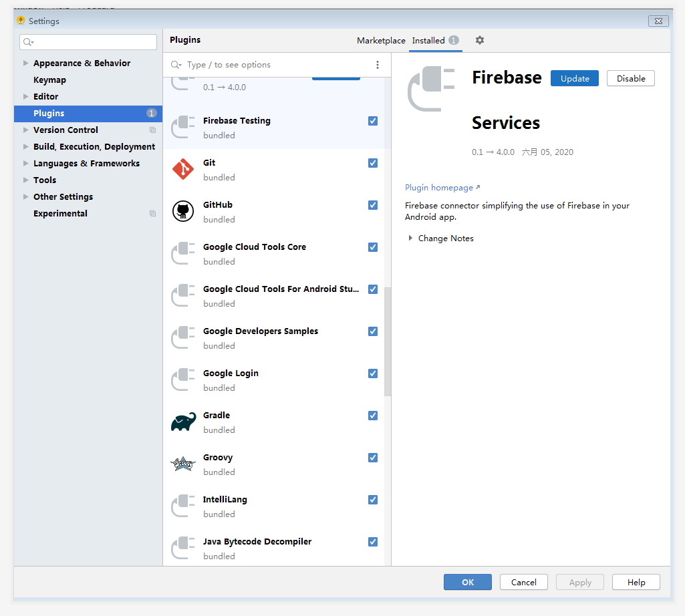Click the Firebase Testing plug icon
This screenshot has height=616, width=685.
183,127
